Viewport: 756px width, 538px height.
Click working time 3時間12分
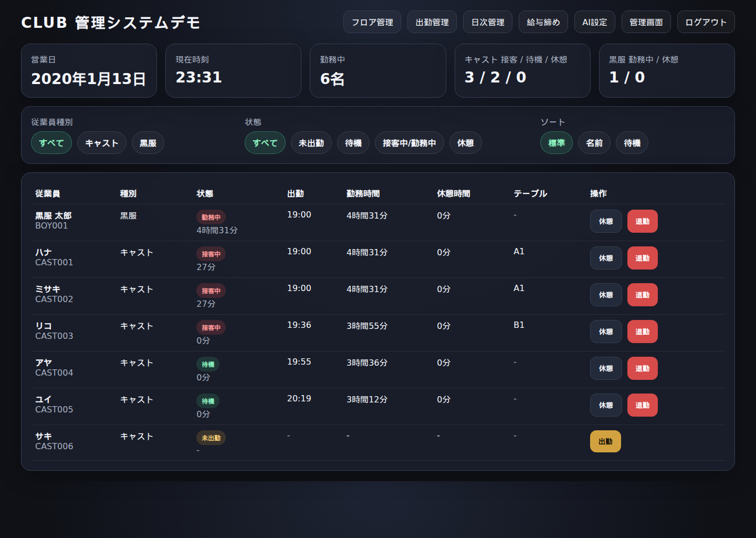coord(367,399)
